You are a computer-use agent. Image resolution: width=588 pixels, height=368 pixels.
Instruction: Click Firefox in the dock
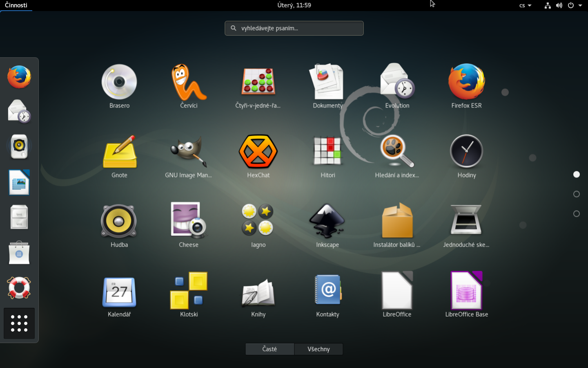19,77
